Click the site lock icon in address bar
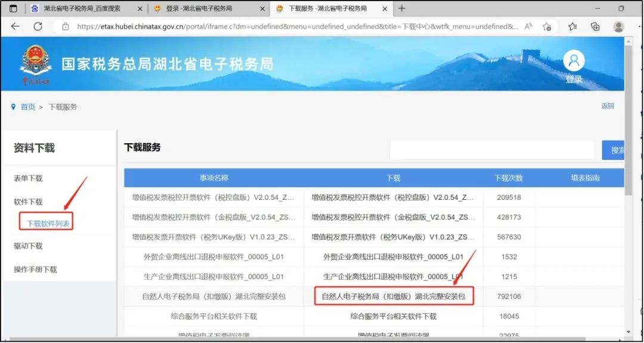Screen dimensions: 644x343 coord(66,27)
